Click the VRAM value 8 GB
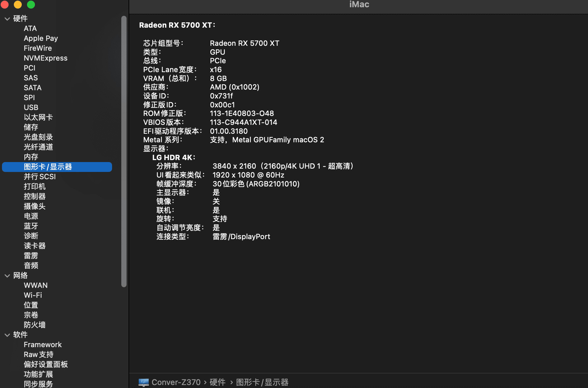The width and height of the screenshot is (588, 388). pos(219,78)
